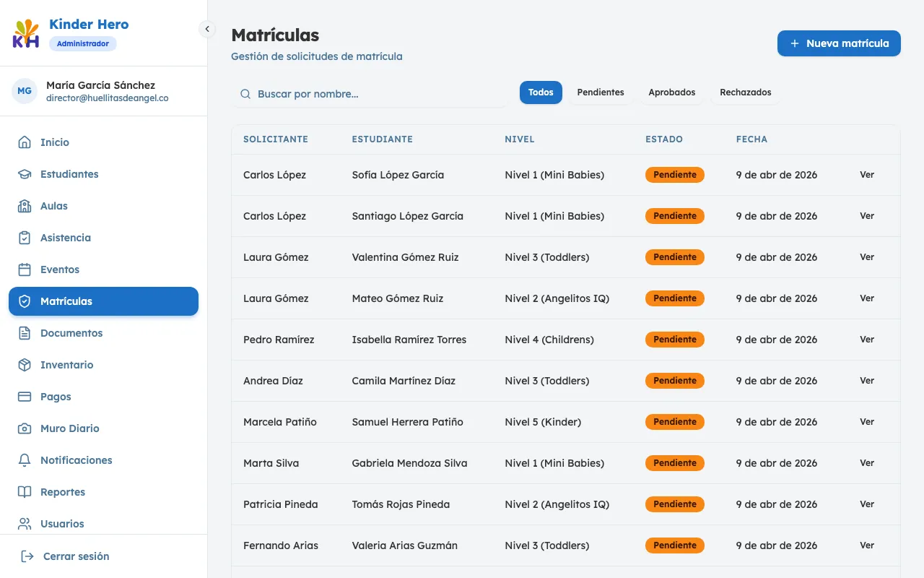Click the Cerrar sesión logout icon

[x=27, y=556]
